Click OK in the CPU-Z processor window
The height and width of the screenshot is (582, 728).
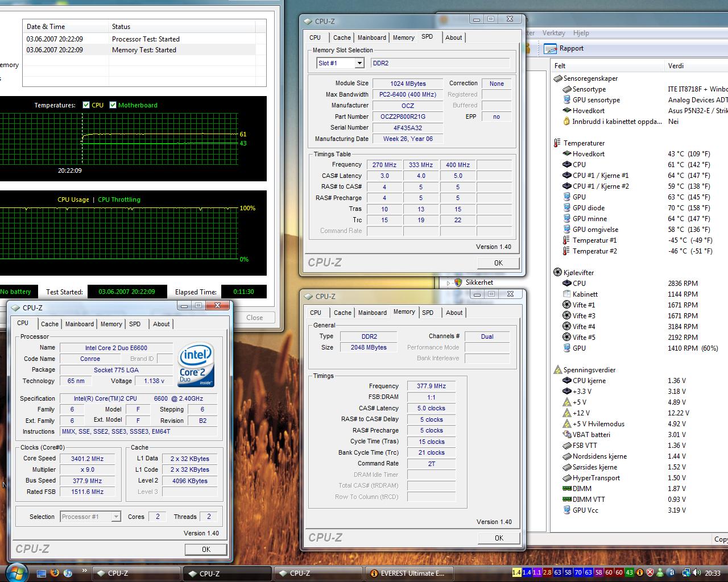206,549
